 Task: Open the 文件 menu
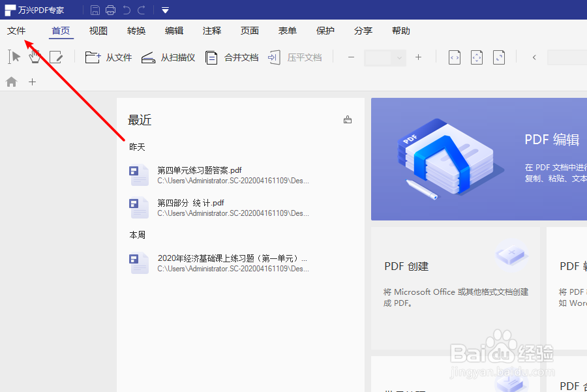click(16, 31)
